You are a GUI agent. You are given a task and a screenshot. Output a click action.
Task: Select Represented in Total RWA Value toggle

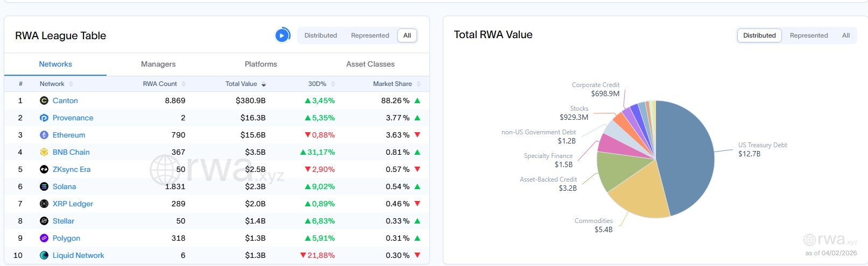click(x=808, y=35)
